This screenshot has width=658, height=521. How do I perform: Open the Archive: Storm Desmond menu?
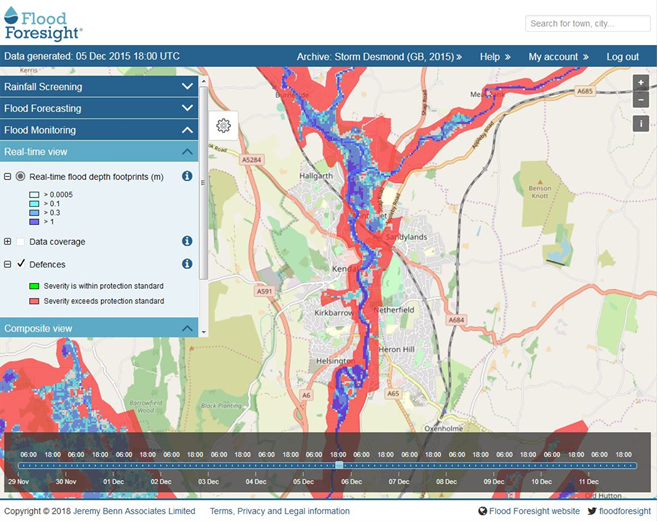click(379, 57)
